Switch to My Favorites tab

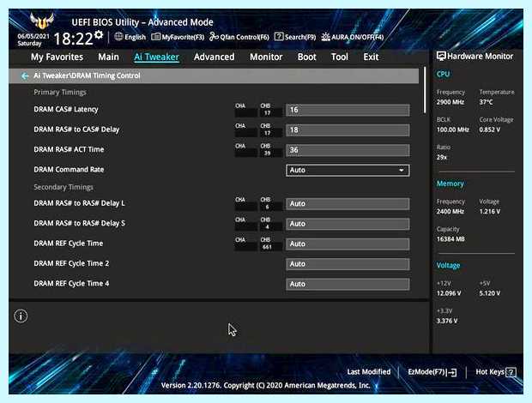pyautogui.click(x=57, y=57)
